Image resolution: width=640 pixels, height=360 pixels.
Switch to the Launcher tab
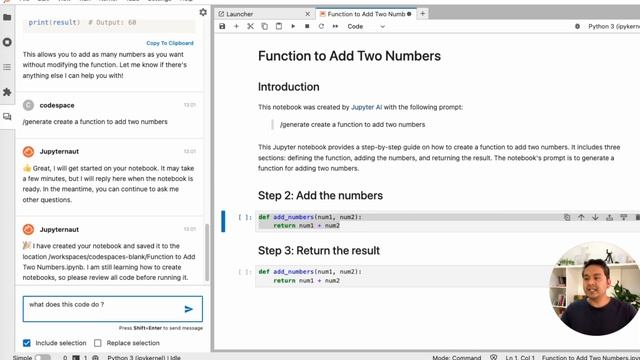(264, 14)
